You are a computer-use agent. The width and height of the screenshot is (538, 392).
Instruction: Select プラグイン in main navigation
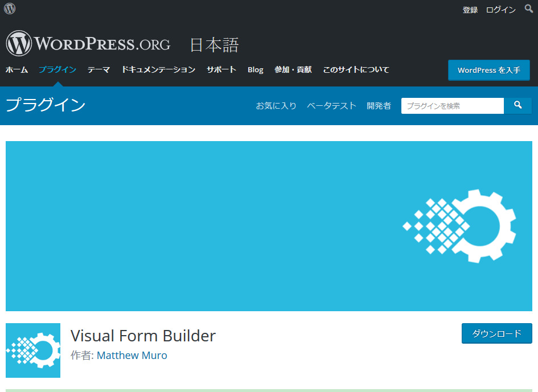tap(58, 69)
